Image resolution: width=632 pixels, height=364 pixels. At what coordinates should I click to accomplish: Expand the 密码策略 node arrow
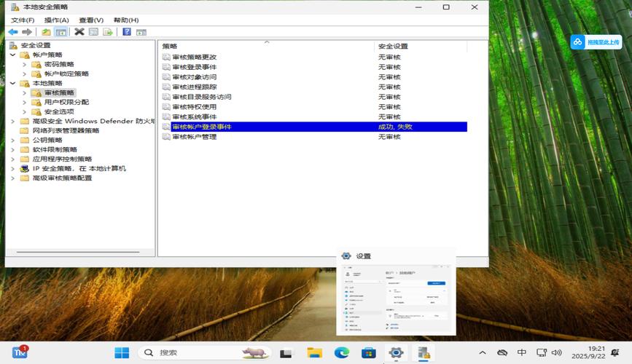click(x=24, y=64)
